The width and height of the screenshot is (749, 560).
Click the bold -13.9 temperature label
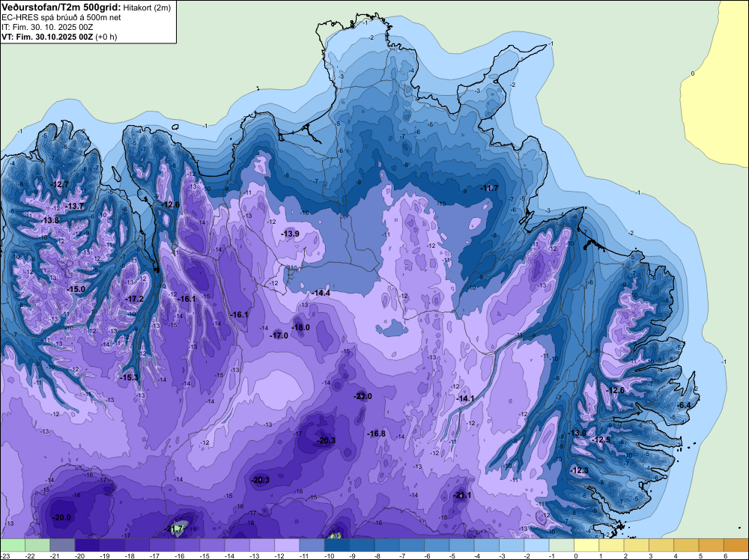point(290,234)
